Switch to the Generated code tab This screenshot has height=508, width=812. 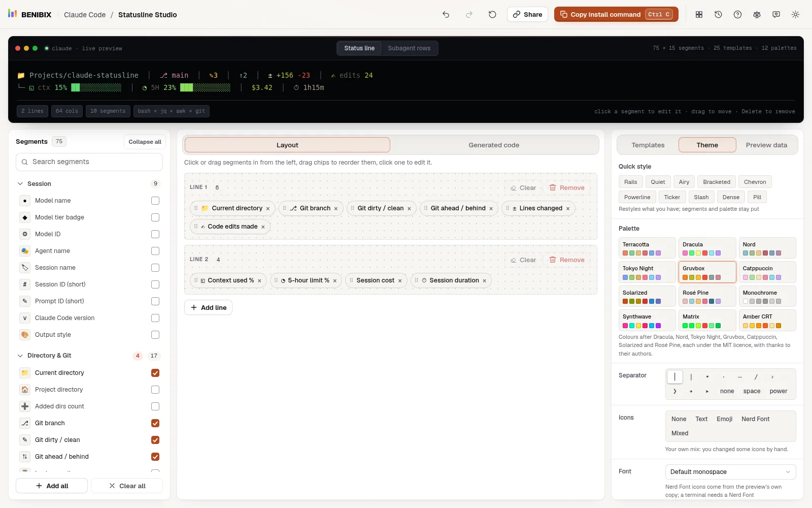pos(494,145)
